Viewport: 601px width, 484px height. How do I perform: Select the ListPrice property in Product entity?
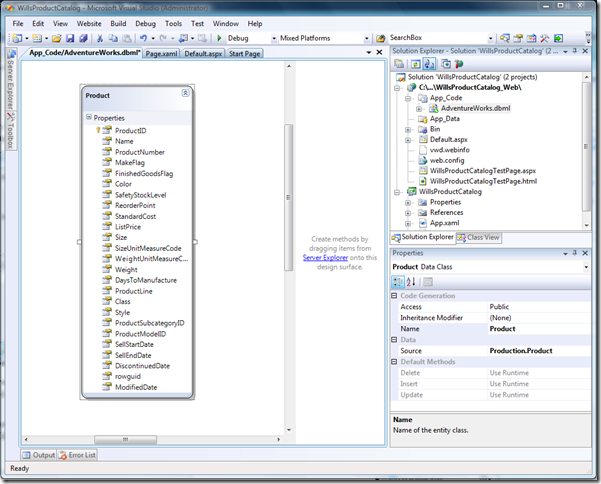click(x=128, y=227)
